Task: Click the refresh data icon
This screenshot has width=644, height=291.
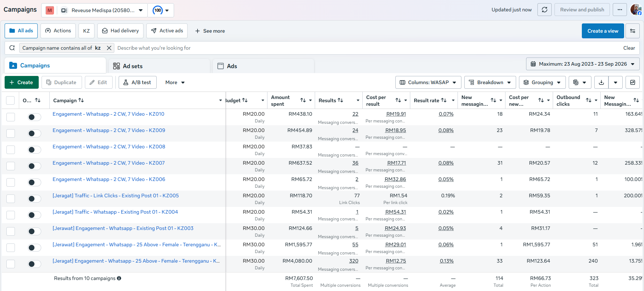Action: [x=544, y=10]
